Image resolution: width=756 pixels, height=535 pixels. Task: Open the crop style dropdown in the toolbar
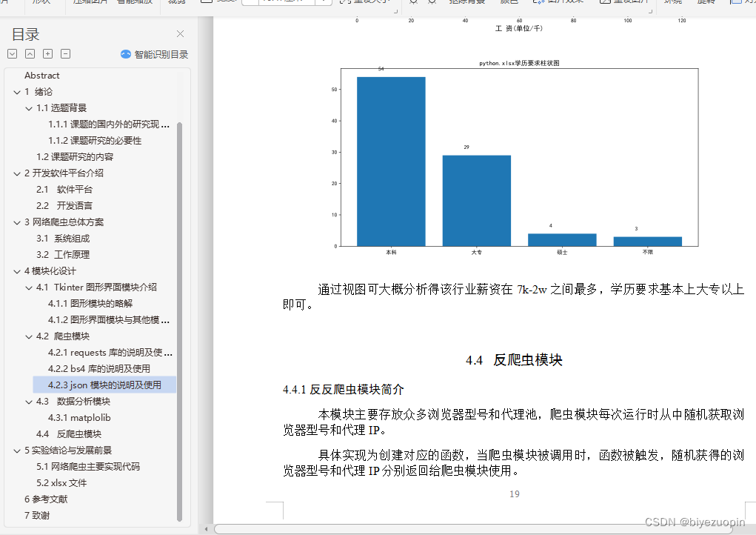point(324,2)
